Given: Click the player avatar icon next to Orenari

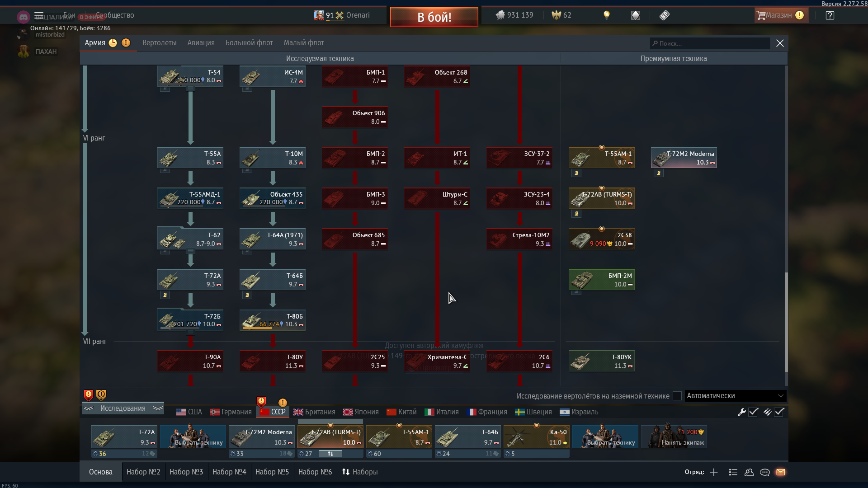Looking at the screenshot, I should pyautogui.click(x=319, y=15).
